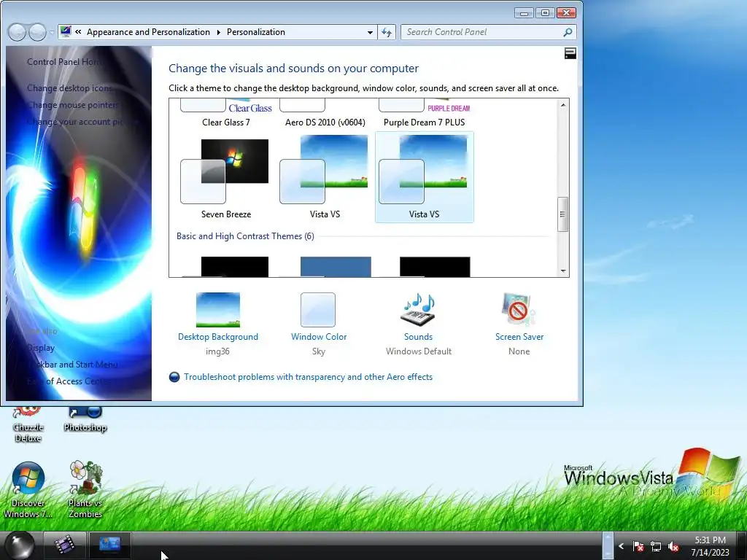The image size is (747, 560).
Task: Open the Sounds musical notes icon
Action: [x=418, y=309]
